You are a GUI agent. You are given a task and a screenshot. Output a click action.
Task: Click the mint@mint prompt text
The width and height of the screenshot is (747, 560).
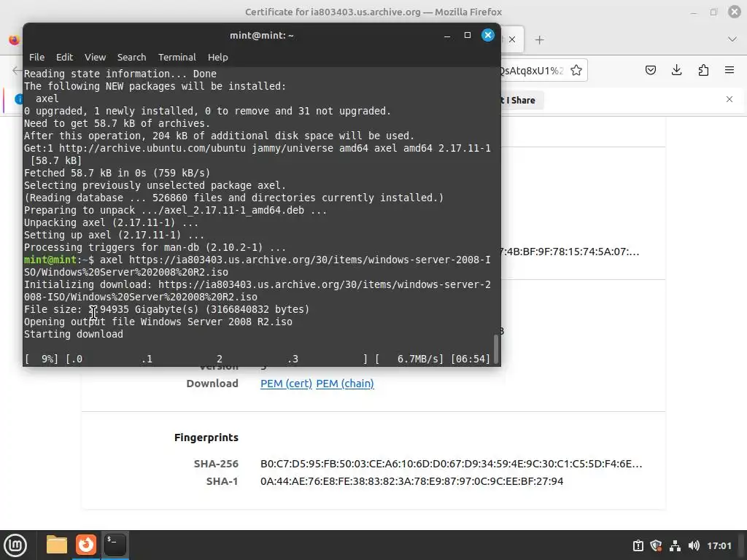coord(50,260)
